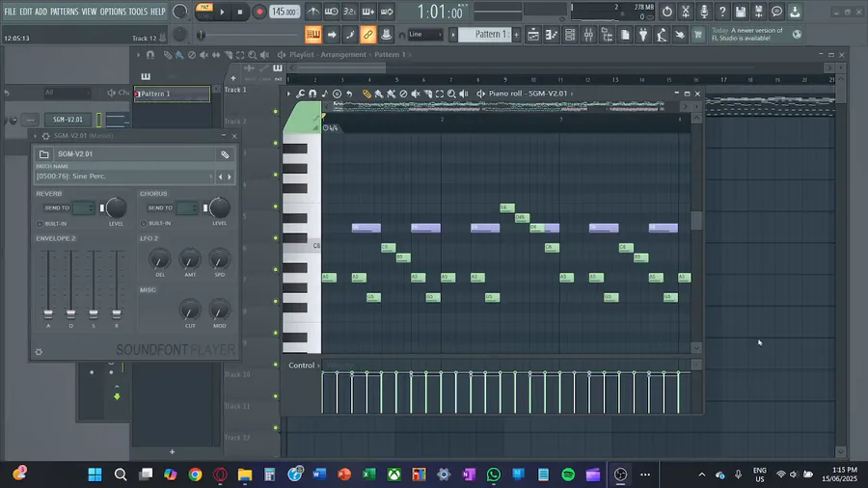Open Spotify from the Windows taskbar
Viewport: 868px width, 488px height.
[568, 474]
